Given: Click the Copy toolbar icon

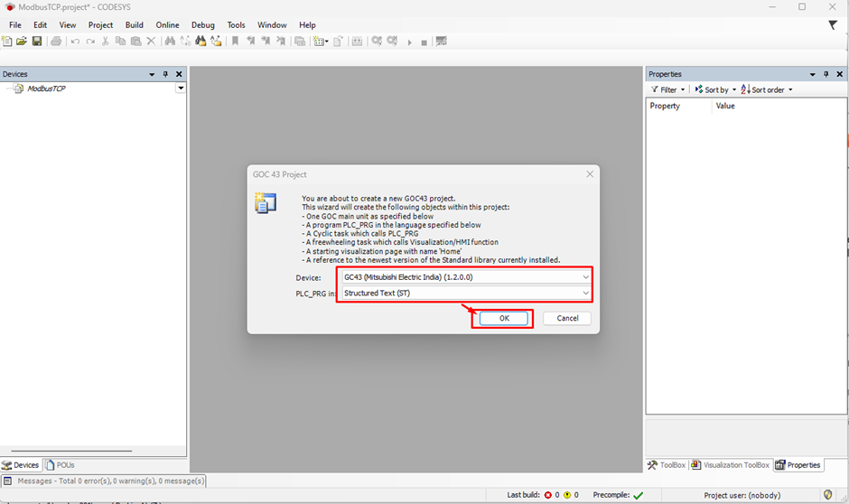Looking at the screenshot, I should pyautogui.click(x=121, y=42).
